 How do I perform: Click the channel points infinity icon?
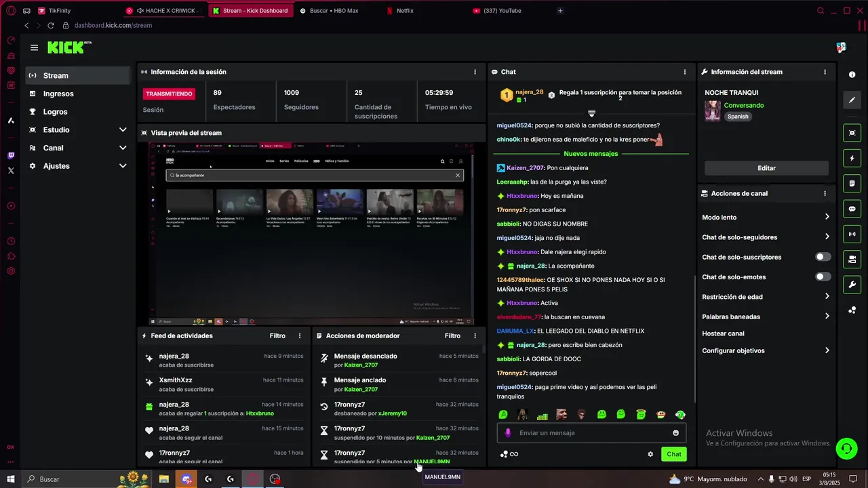tap(513, 454)
